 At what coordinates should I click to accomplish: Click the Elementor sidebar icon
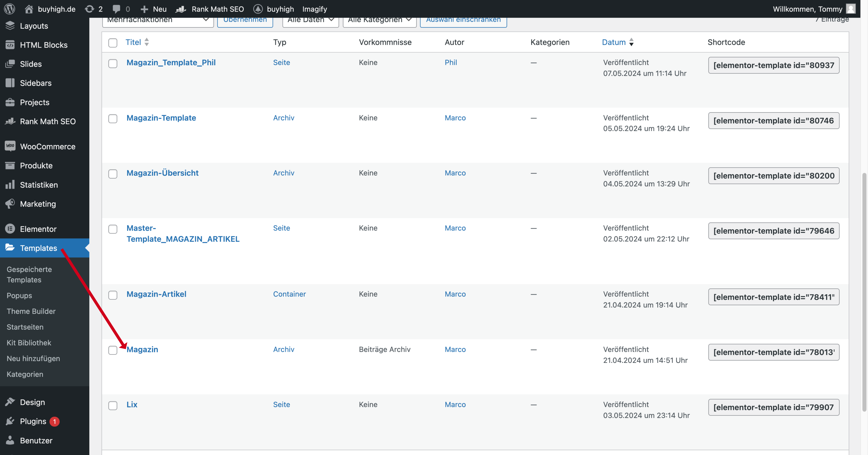10,229
